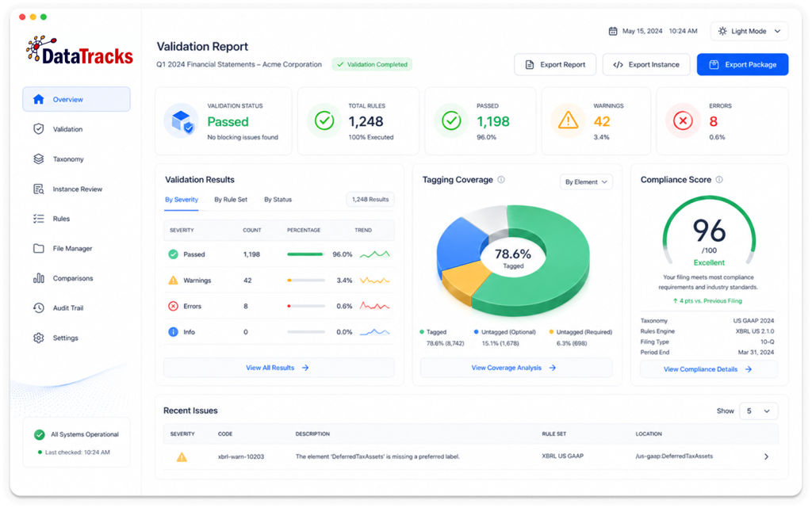Click the Export Package button
The image size is (812, 508).
tap(742, 65)
